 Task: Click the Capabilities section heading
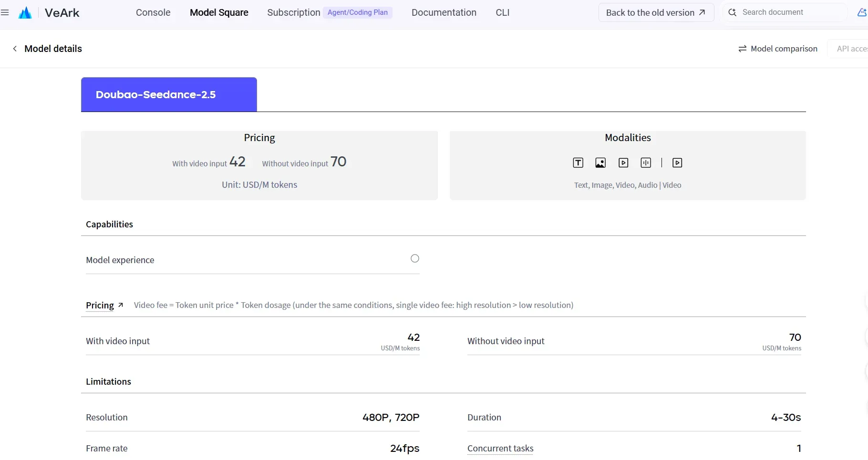coord(109,224)
